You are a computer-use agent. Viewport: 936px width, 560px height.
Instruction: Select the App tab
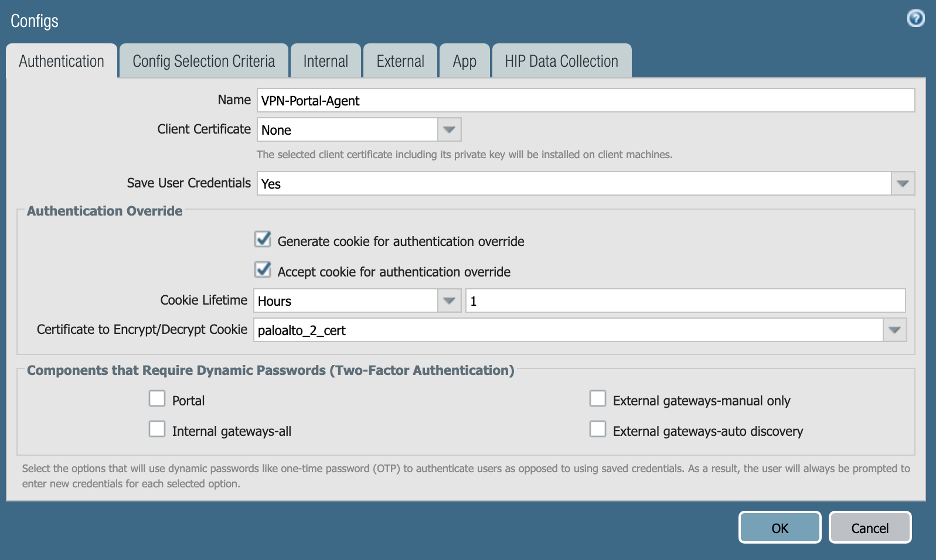[464, 62]
